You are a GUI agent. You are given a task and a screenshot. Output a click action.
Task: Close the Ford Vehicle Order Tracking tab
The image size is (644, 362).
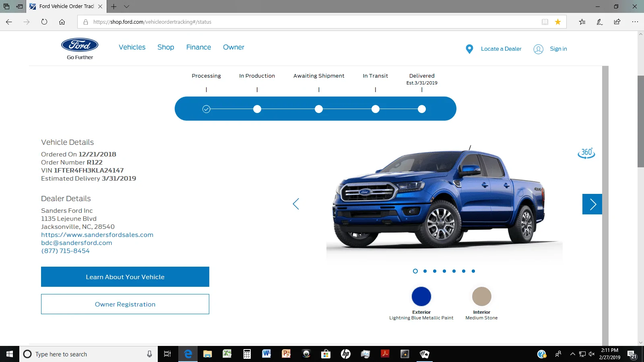click(100, 6)
